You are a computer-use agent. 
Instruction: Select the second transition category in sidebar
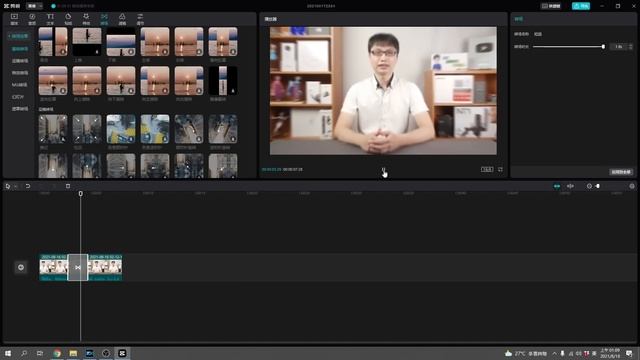pos(20,49)
